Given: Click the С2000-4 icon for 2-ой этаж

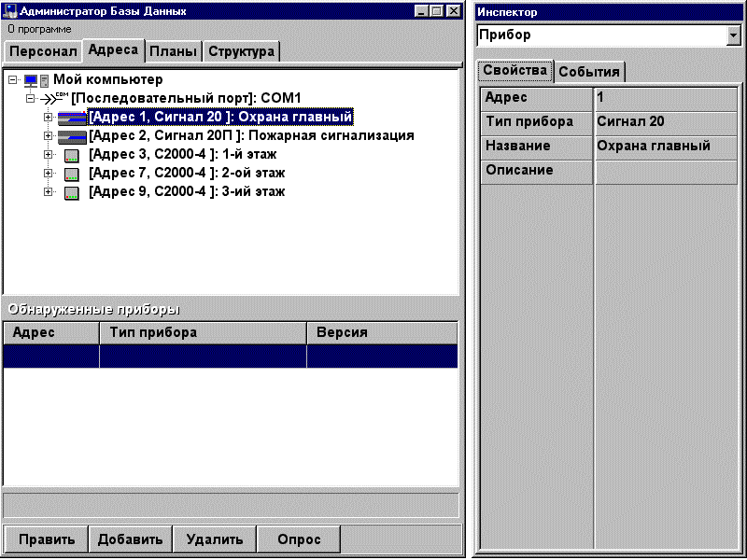Looking at the screenshot, I should click(72, 174).
